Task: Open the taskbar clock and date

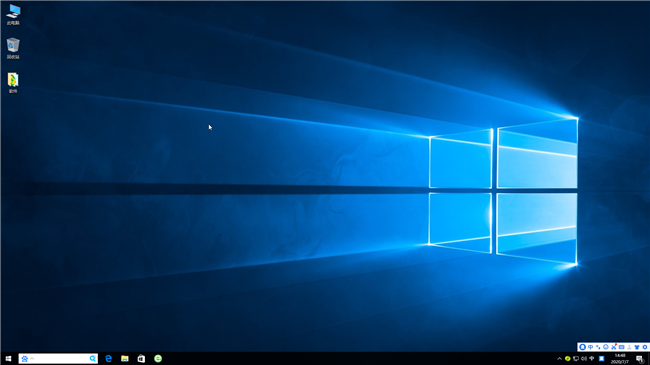Action: 620,359
